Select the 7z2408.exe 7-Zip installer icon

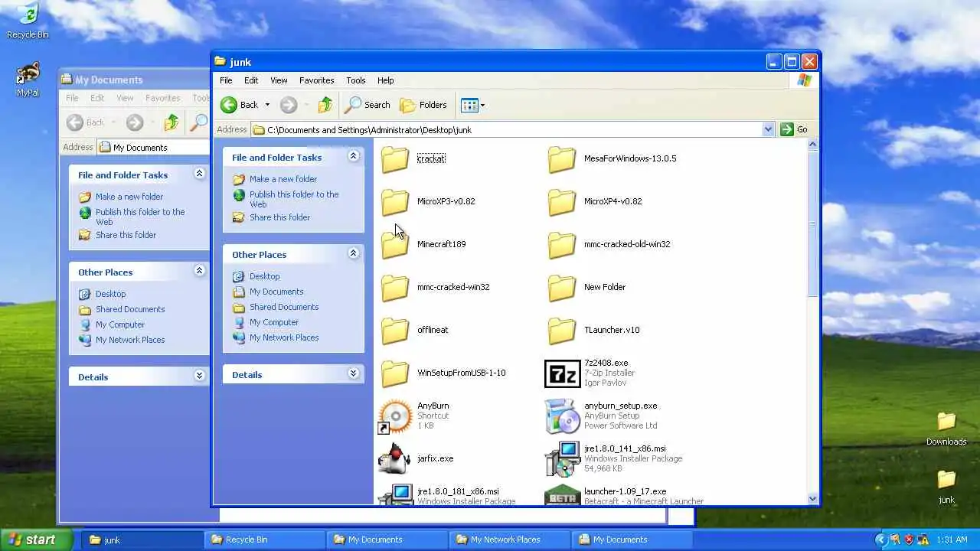562,373
